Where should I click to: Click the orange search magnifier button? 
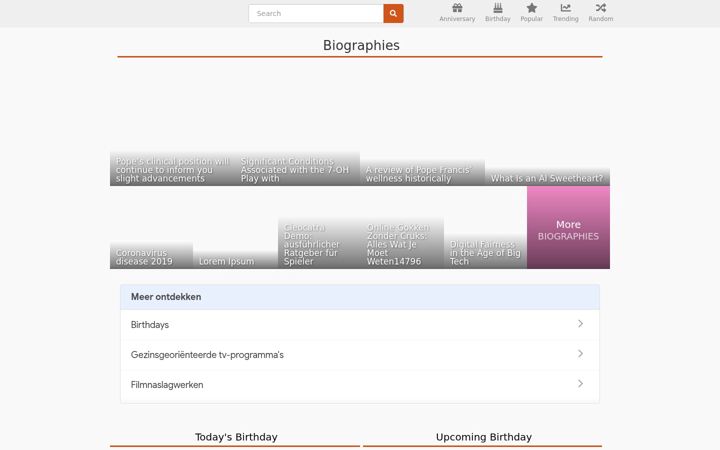pyautogui.click(x=393, y=13)
